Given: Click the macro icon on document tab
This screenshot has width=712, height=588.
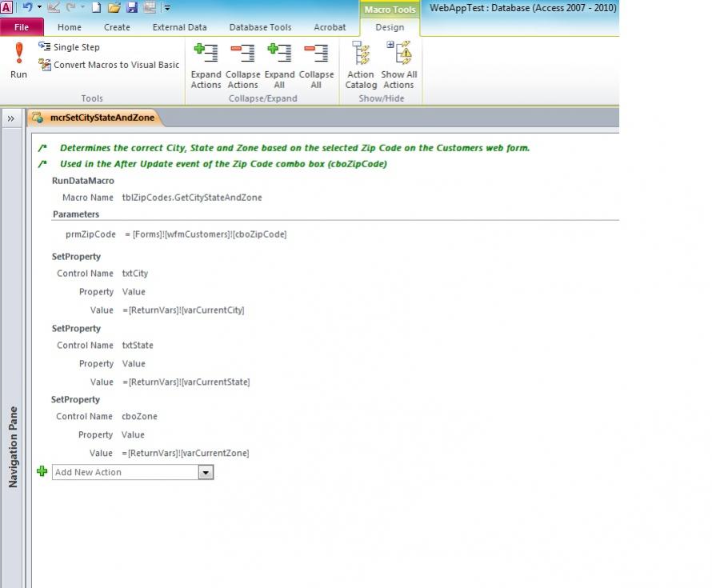Looking at the screenshot, I should [38, 118].
